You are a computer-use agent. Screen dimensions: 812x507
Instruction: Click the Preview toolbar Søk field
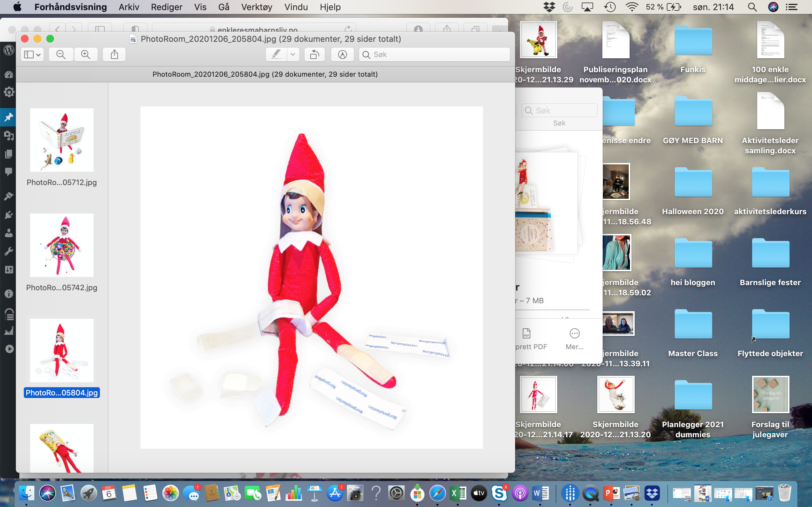pyautogui.click(x=436, y=54)
